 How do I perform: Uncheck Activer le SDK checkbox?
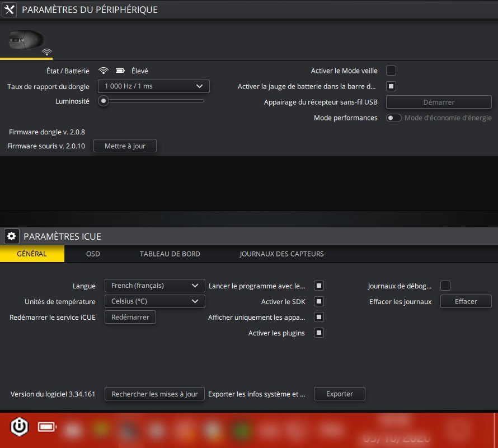point(318,301)
